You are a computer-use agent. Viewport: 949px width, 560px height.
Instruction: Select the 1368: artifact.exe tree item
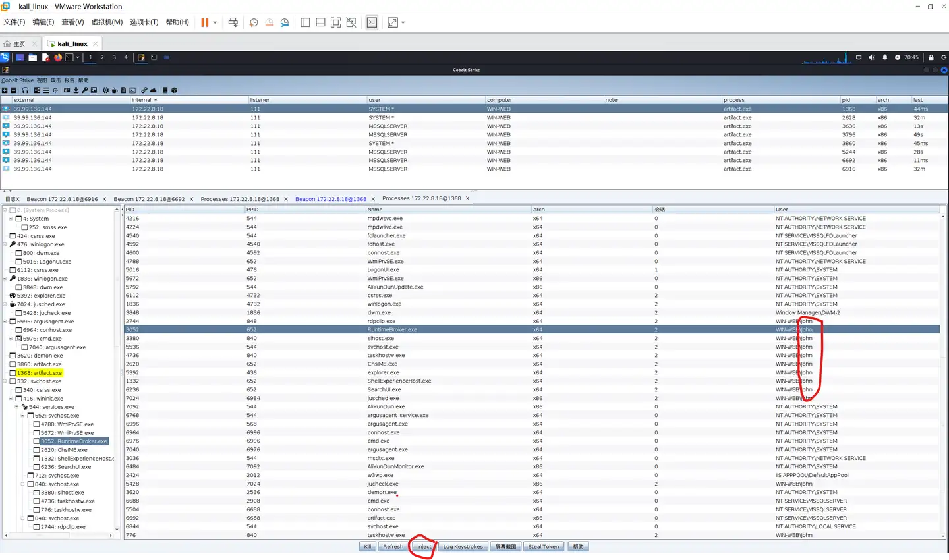coord(39,373)
